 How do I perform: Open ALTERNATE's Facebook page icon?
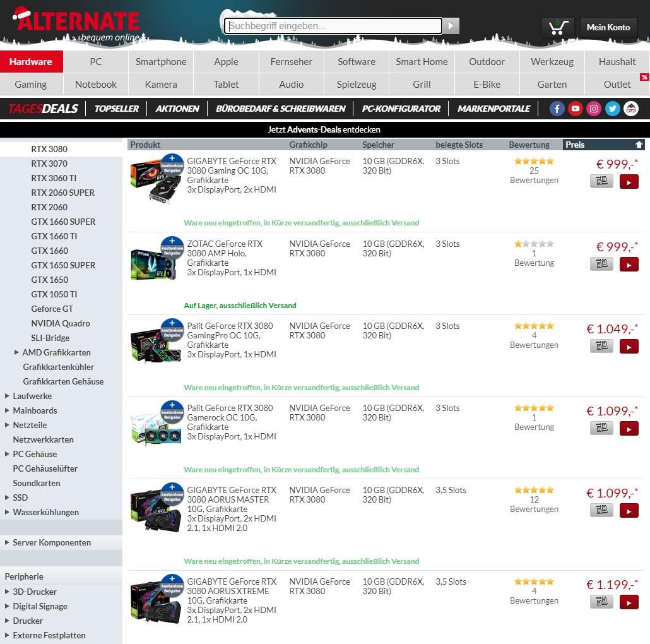point(557,109)
